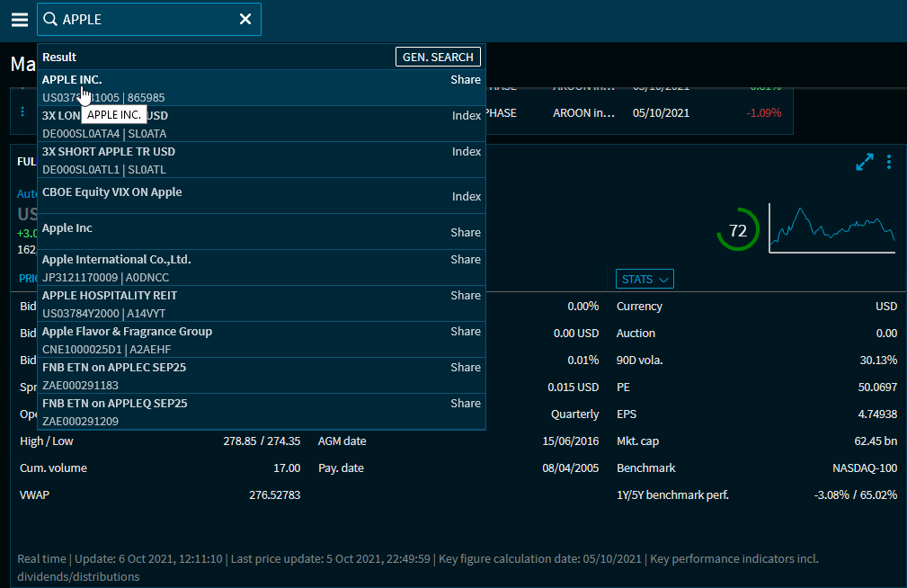907x588 pixels.
Task: Select APPLE INC. share result
Action: pos(261,88)
